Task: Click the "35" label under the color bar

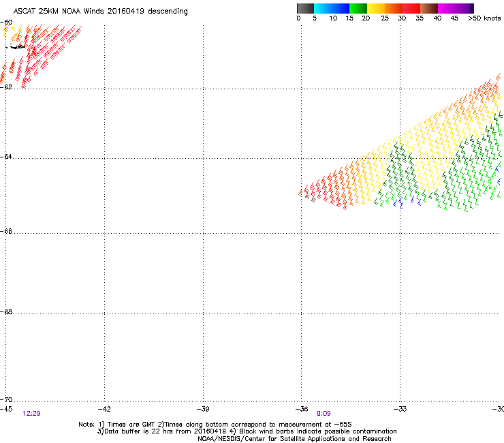Action: tap(420, 18)
